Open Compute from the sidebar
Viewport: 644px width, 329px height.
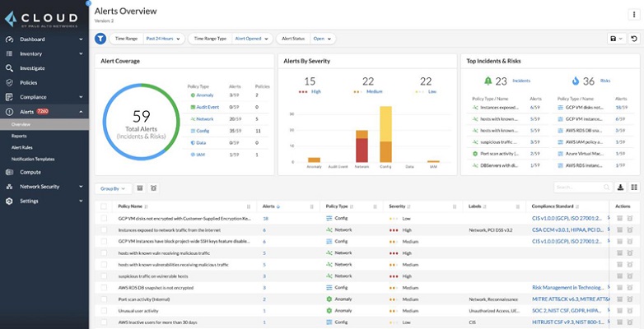pyautogui.click(x=30, y=172)
